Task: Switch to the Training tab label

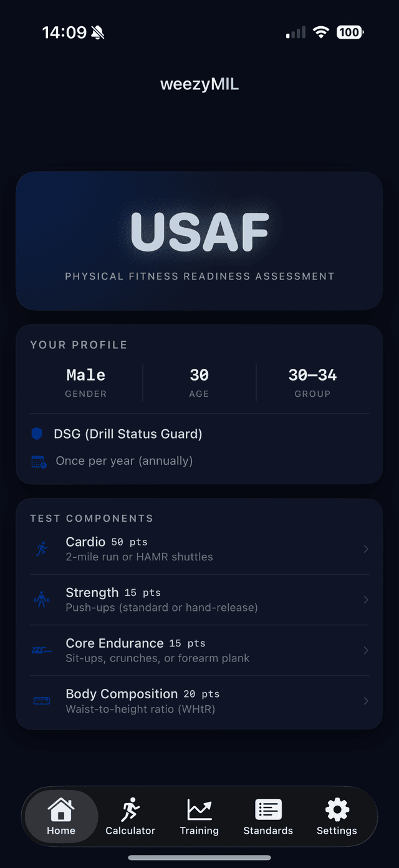Action: coord(199,831)
